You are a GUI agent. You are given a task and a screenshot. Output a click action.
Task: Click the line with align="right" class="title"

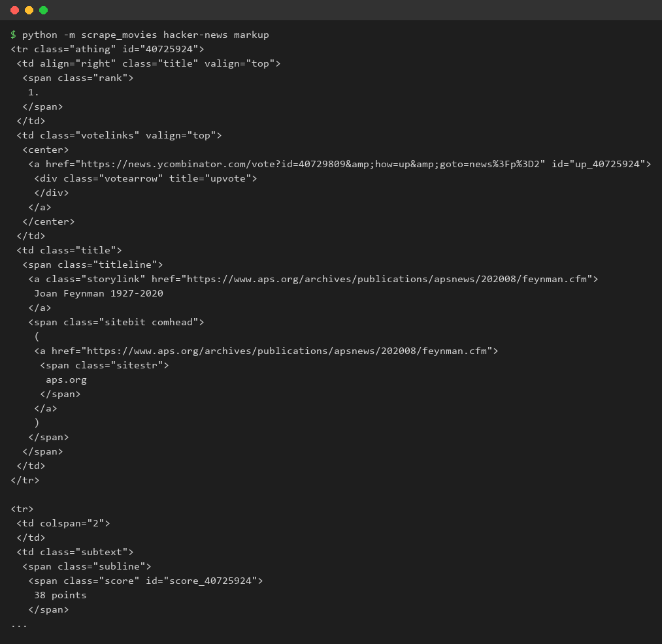click(148, 63)
